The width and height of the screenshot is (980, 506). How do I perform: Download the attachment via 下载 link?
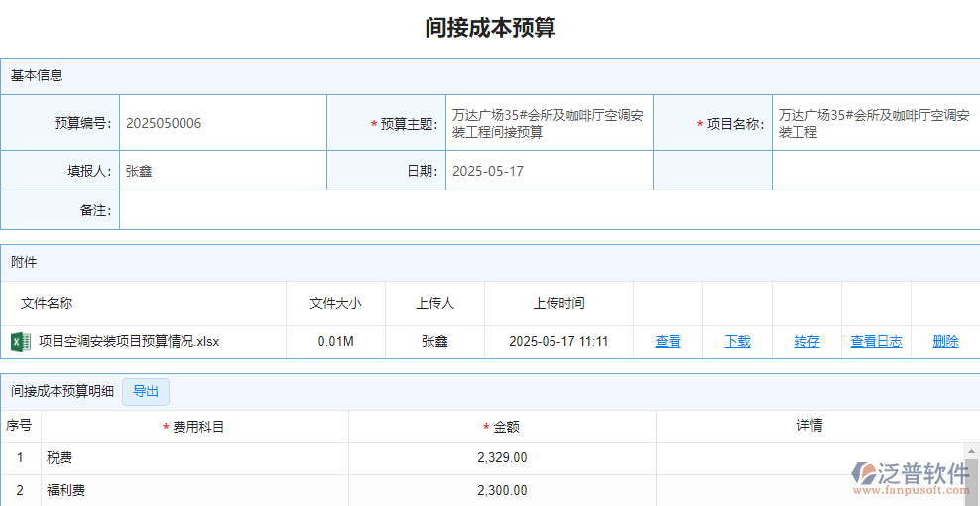(x=737, y=342)
